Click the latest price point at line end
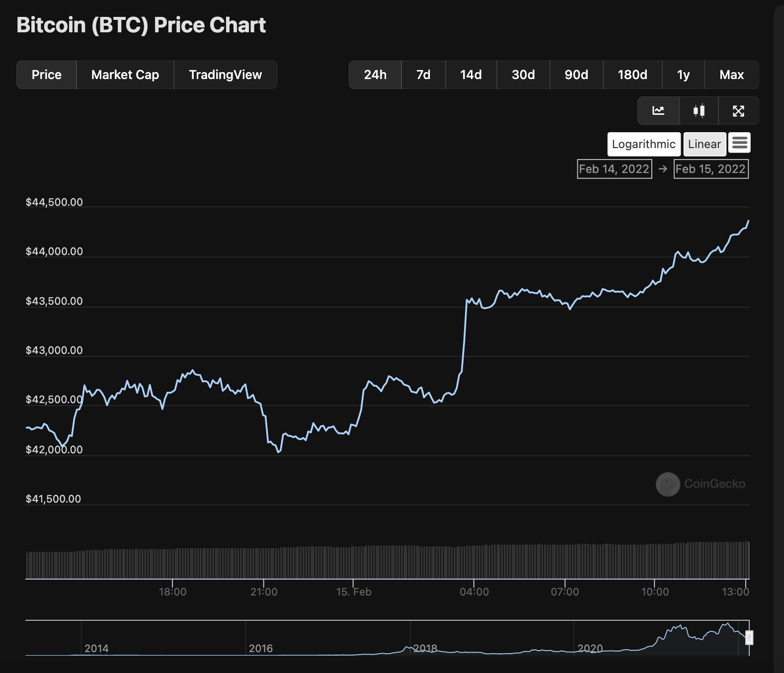This screenshot has height=673, width=784. tap(748, 221)
